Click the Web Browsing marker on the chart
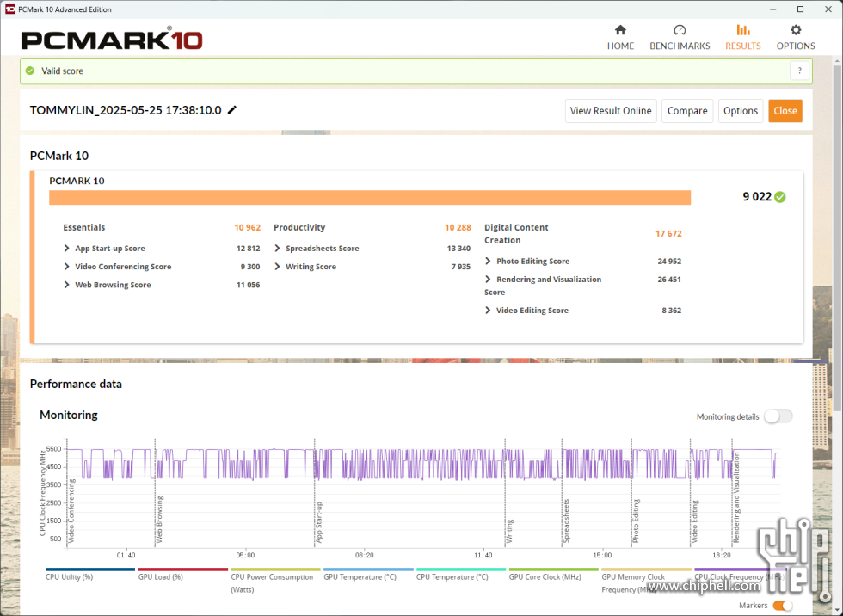 click(x=160, y=520)
